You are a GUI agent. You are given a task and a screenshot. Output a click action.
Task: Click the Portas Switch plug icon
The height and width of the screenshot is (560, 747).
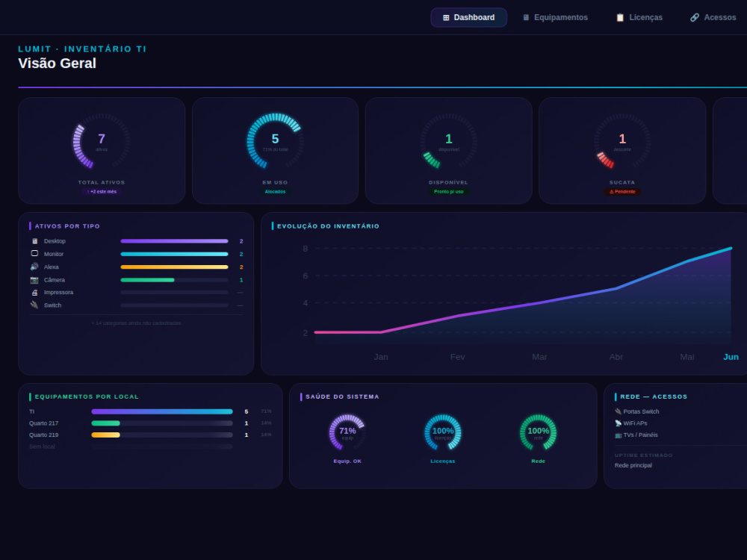click(619, 411)
